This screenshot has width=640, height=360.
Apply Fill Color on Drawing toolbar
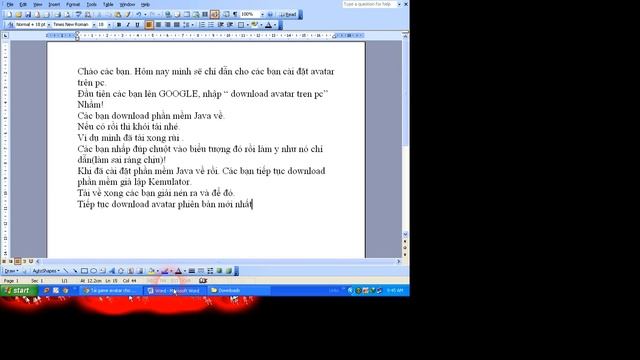point(151,271)
